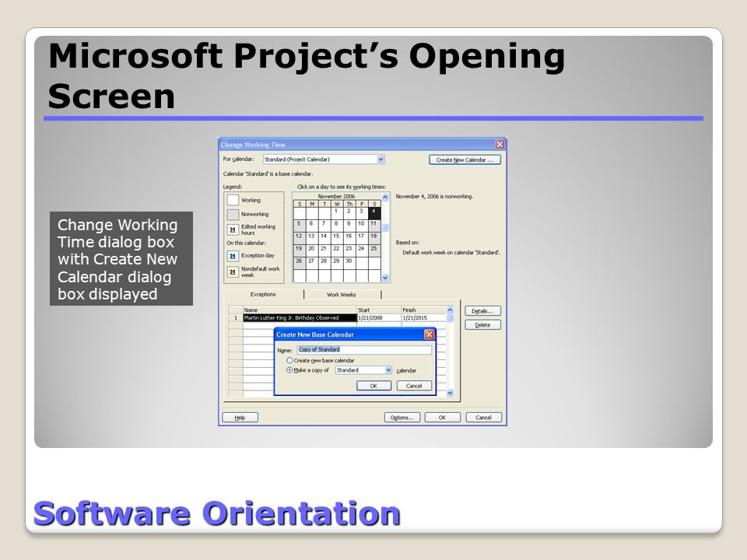747x560 pixels.
Task: Click the exceptions list scroll down arrow
Action: click(x=451, y=393)
